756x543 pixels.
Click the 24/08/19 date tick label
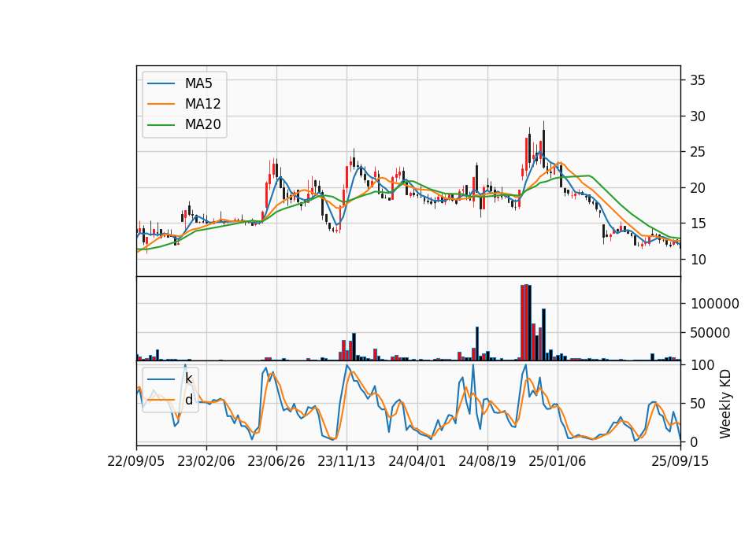487,461
